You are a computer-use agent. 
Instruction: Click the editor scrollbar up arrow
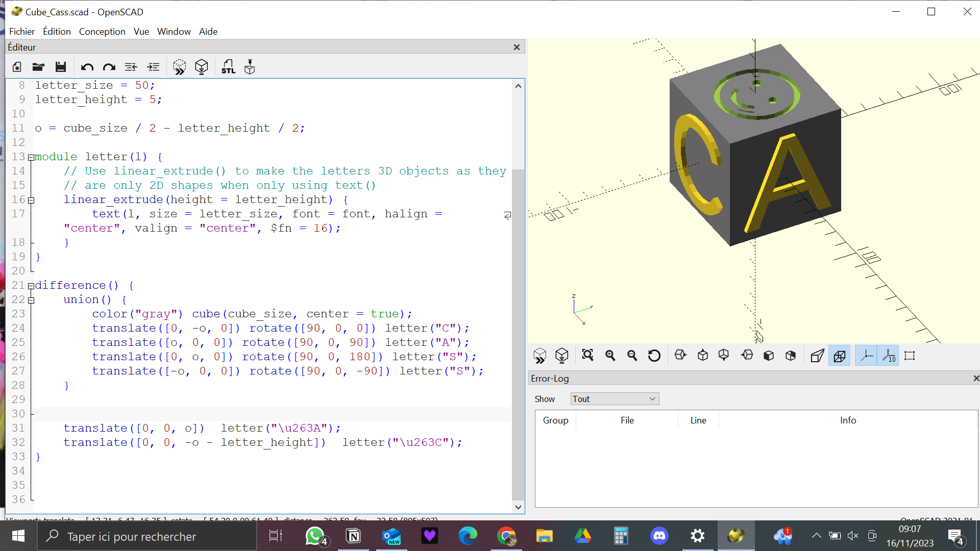point(518,86)
